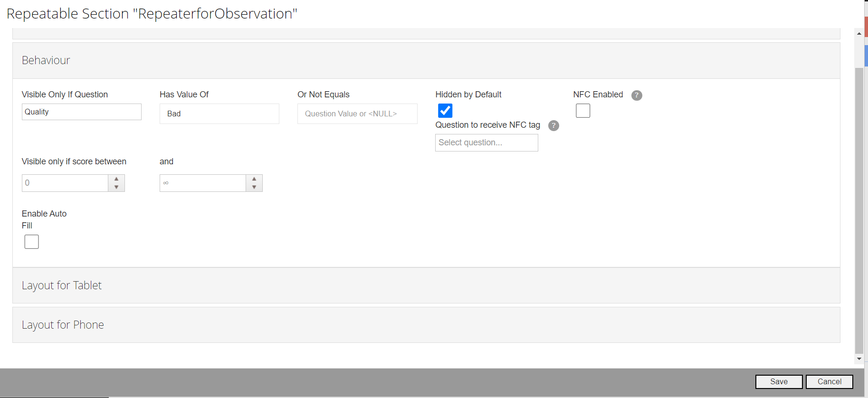Expand the Layout for Phone section
The image size is (868, 398).
click(426, 325)
